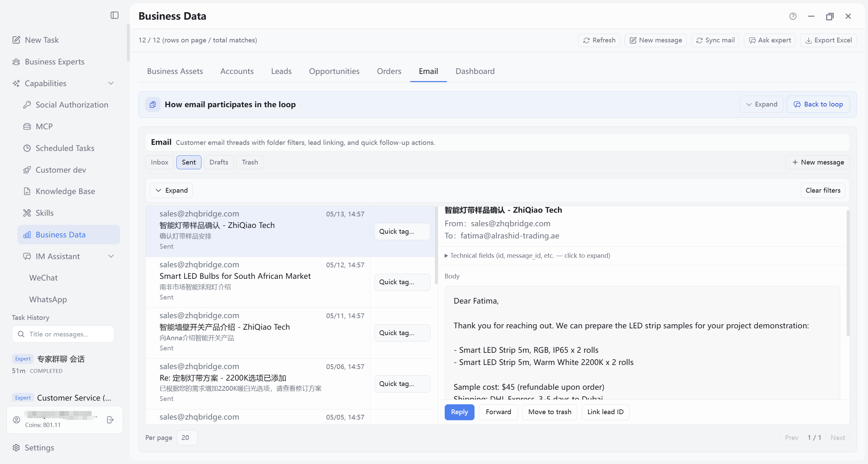Select the Drafts folder filter
Viewport: 868px width, 464px height.
[x=219, y=162]
